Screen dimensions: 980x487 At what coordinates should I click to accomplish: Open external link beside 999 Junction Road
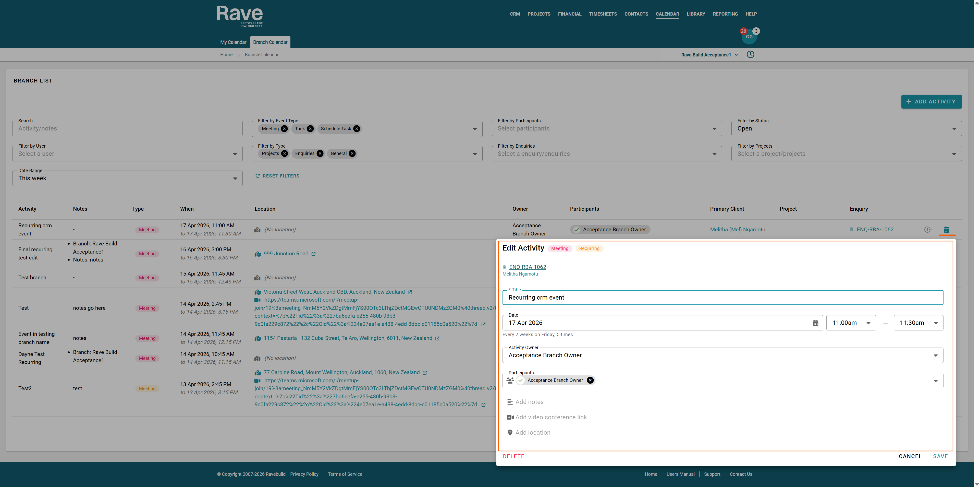tap(313, 254)
